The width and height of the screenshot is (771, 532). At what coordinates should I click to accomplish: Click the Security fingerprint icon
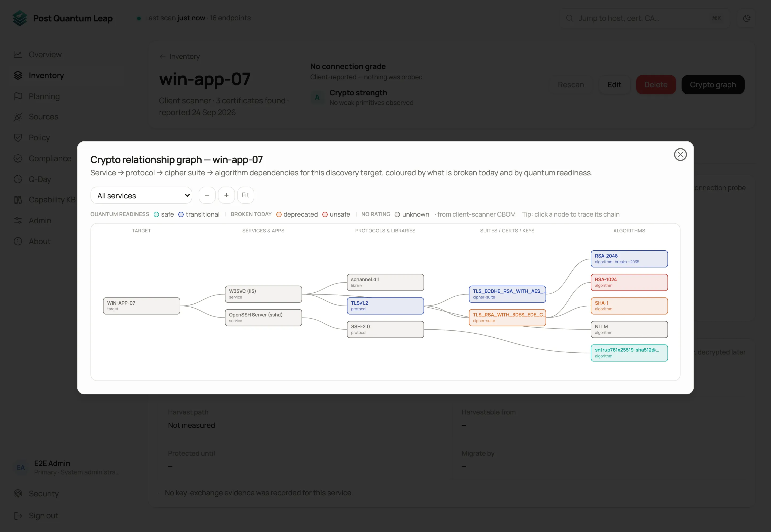click(x=18, y=493)
